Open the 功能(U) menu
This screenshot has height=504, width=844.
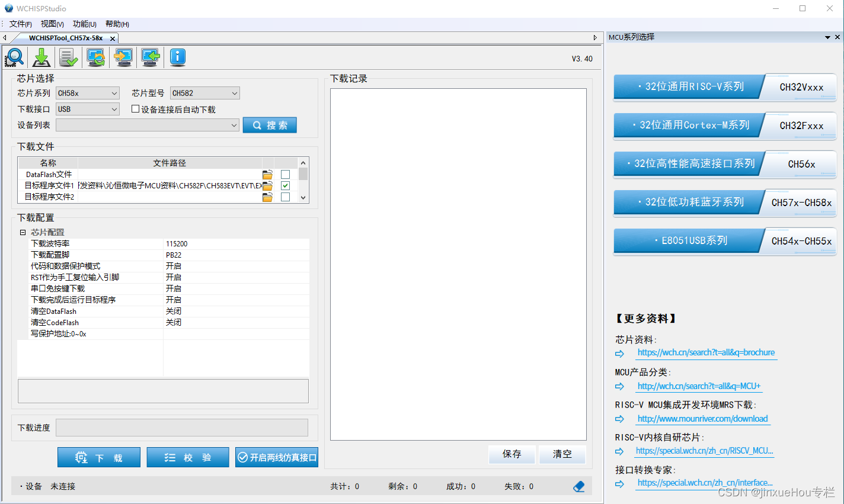(x=84, y=24)
